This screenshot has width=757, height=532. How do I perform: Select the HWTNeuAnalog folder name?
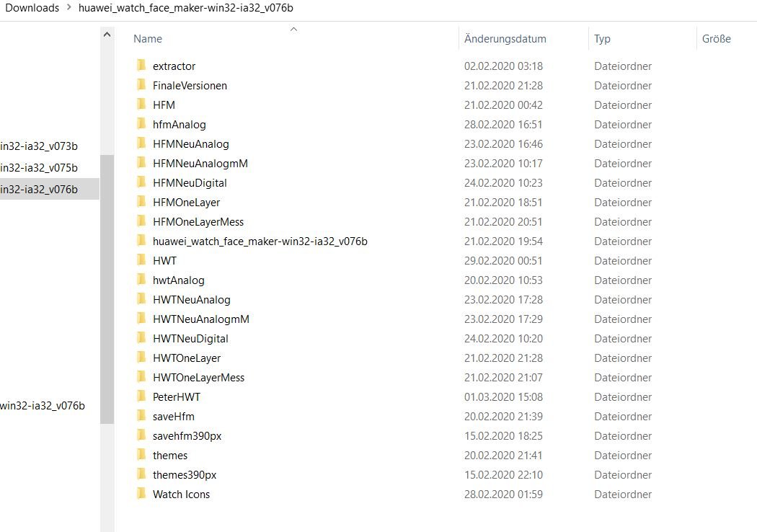pos(192,300)
